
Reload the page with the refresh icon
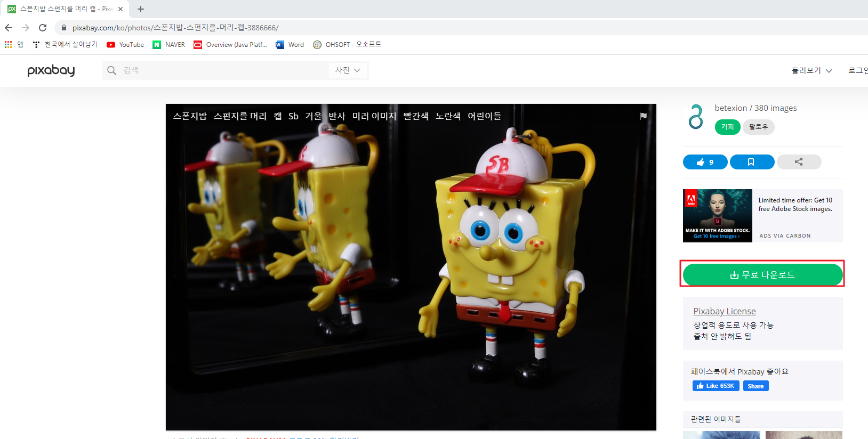coord(43,28)
